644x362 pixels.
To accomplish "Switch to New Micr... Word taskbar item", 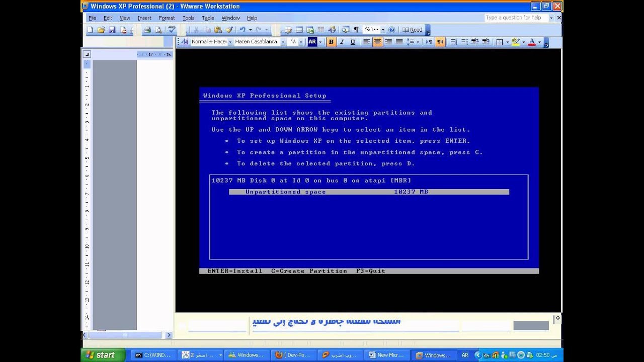I will tap(386, 355).
